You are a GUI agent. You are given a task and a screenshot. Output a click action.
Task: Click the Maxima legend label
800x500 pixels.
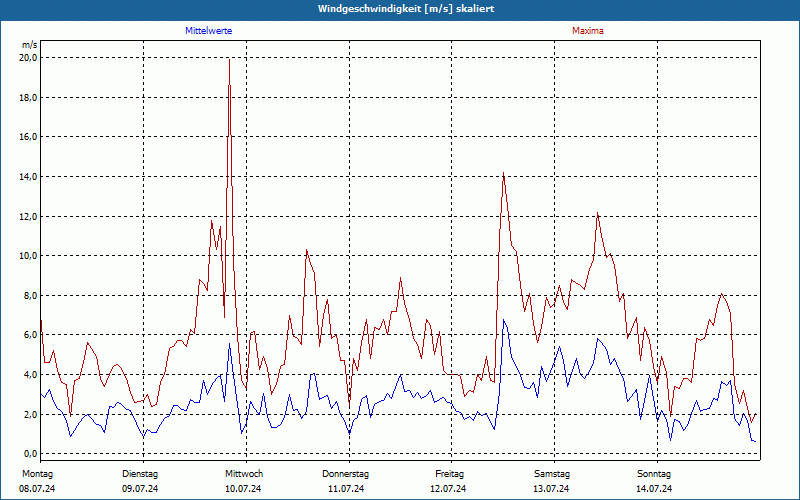(588, 31)
